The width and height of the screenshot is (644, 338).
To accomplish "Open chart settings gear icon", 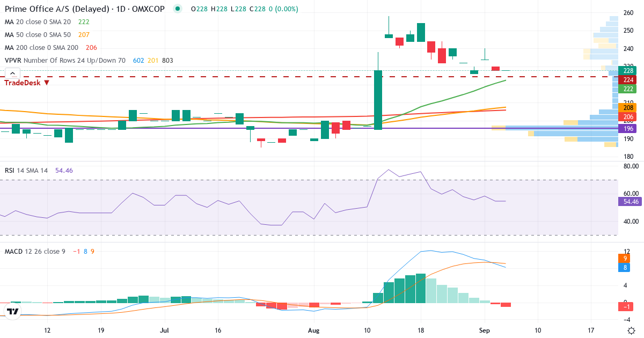I will point(632,330).
